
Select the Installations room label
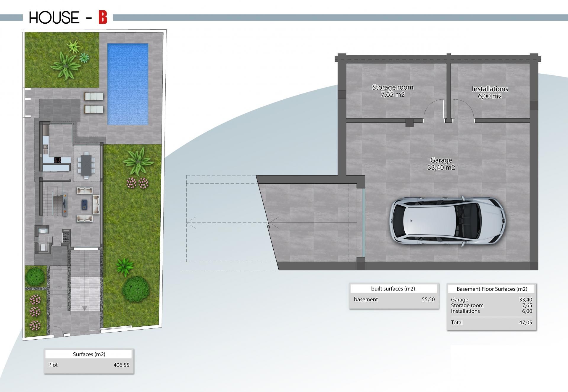[x=490, y=89]
